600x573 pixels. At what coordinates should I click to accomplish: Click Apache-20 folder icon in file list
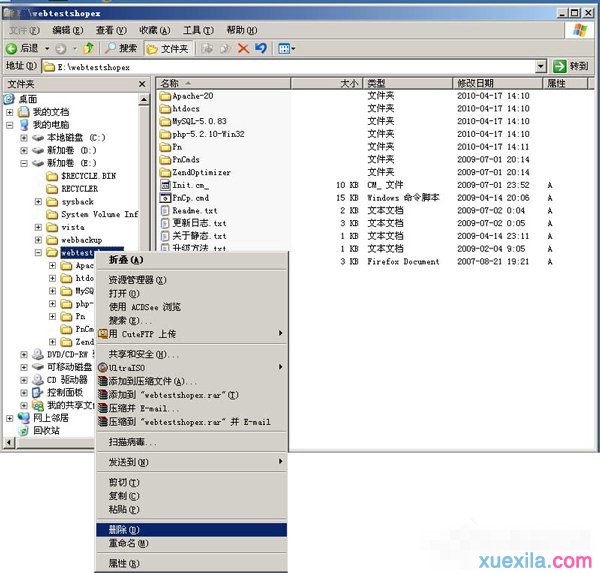(165, 96)
